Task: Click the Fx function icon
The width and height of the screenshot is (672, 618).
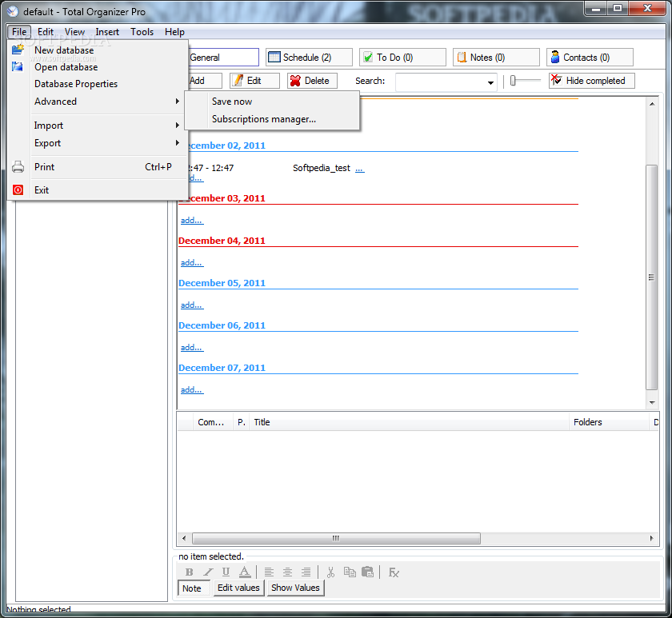Action: pos(394,572)
